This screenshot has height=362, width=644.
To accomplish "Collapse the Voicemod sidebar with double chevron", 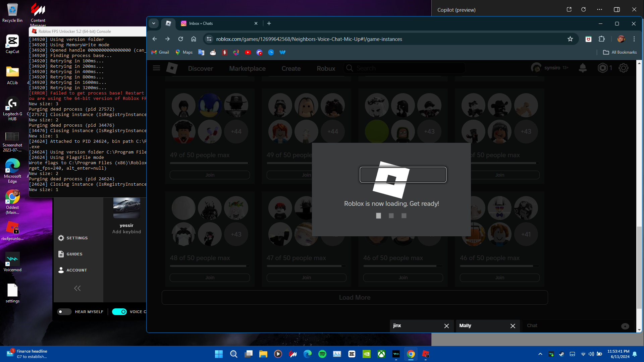I will click(x=77, y=288).
